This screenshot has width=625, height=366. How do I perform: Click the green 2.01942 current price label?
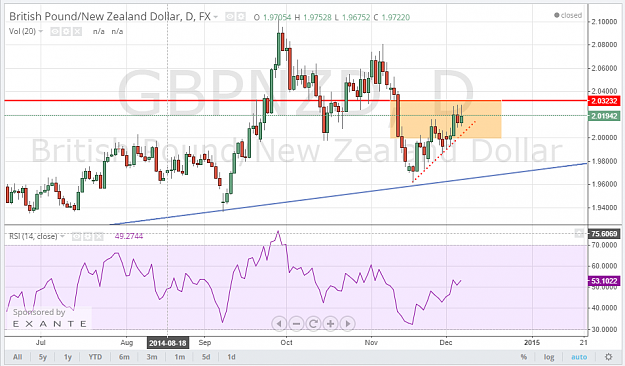pyautogui.click(x=604, y=116)
